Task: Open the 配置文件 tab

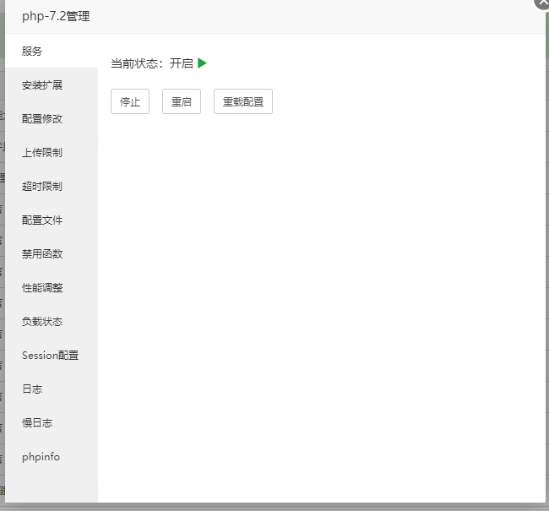Action: (x=51, y=220)
